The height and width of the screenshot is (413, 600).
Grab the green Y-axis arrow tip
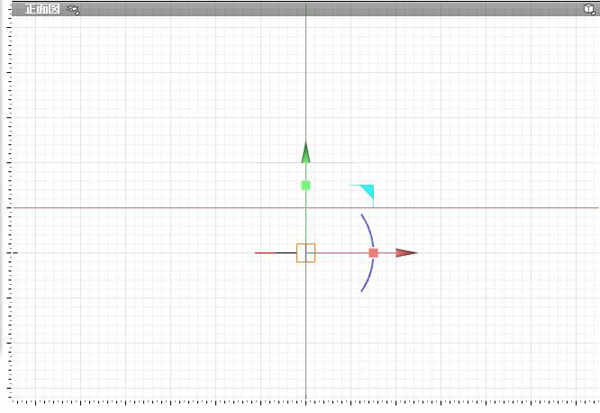[x=305, y=153]
